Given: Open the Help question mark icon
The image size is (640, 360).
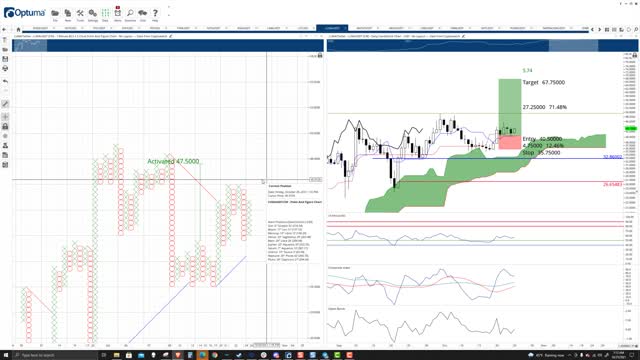Looking at the screenshot, I should click(x=155, y=14).
